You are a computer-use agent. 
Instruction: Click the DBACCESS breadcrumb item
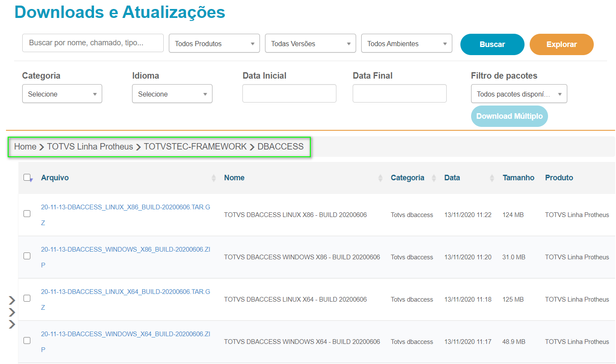click(280, 147)
